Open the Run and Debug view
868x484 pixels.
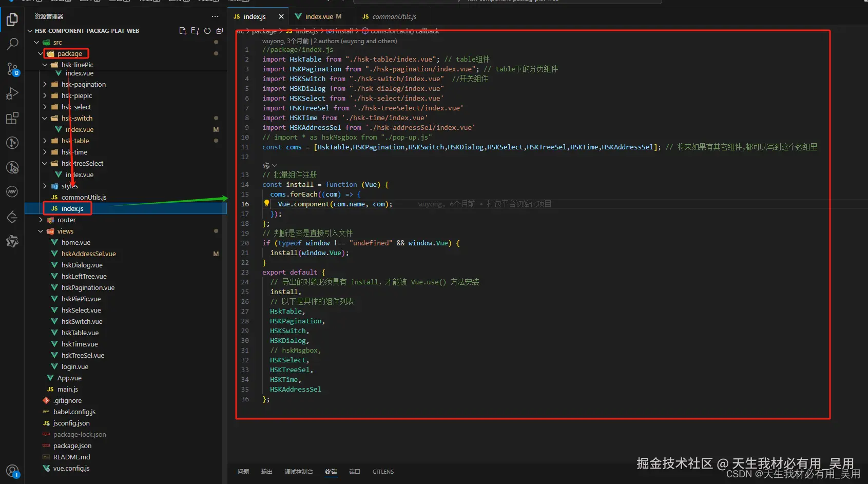(x=12, y=93)
